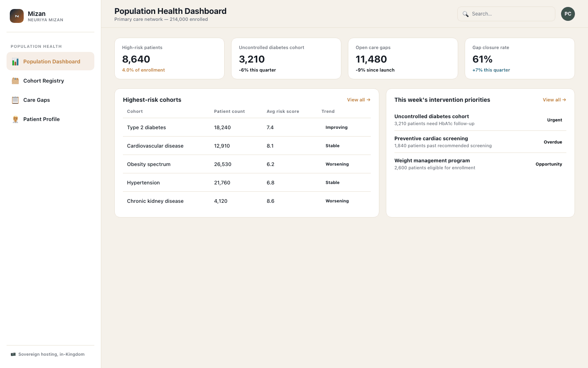Navigate to Patient Profile
Viewport: 588px width, 368px height.
click(50, 119)
